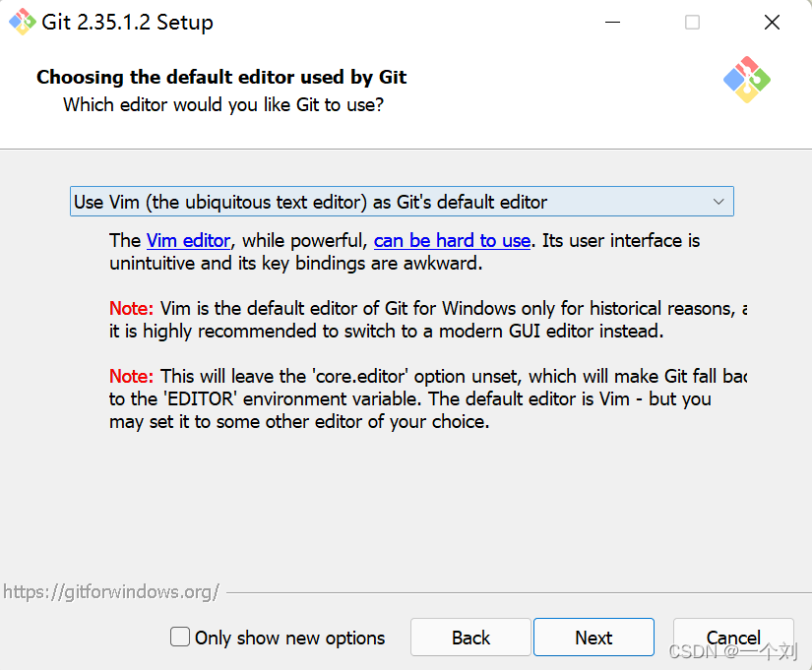The height and width of the screenshot is (670, 812).
Task: Click the large Git logo in header
Action: pos(747,80)
